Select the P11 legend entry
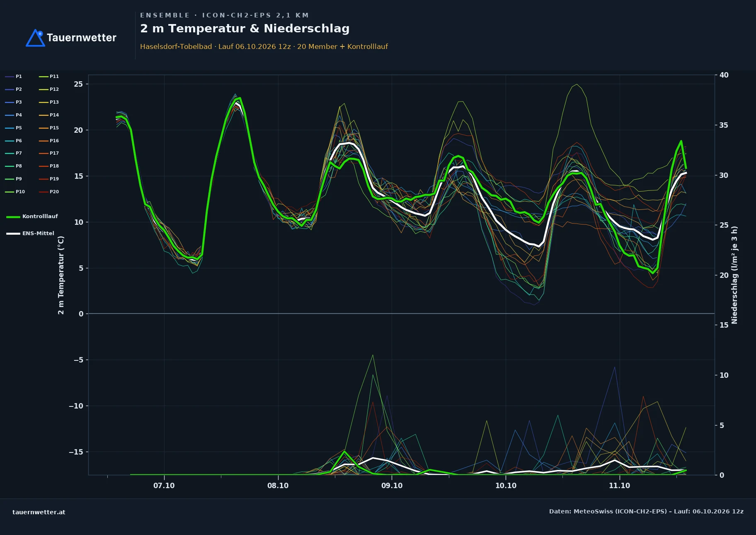This screenshot has height=535, width=756. 49,76
